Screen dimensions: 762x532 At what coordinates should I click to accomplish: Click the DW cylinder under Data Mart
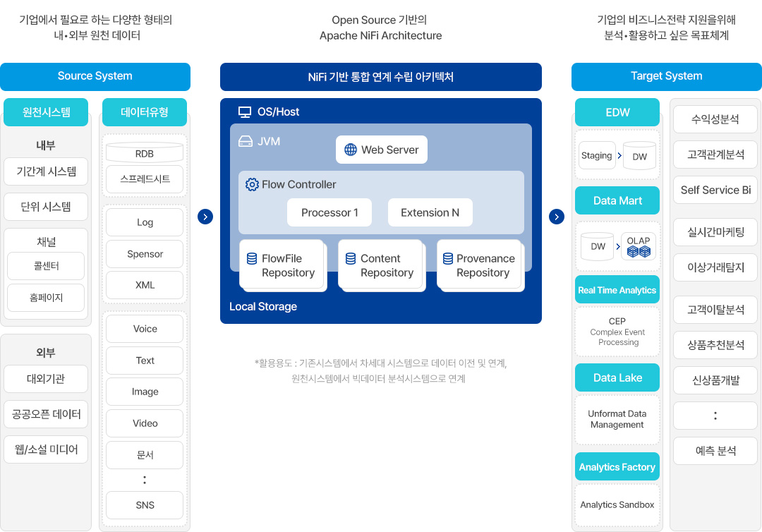tap(598, 246)
